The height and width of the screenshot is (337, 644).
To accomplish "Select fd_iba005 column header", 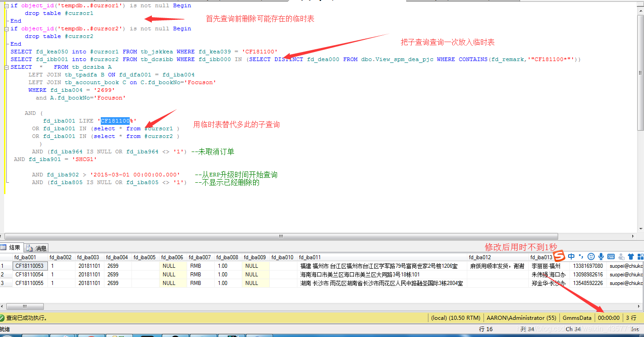I will tap(145, 257).
